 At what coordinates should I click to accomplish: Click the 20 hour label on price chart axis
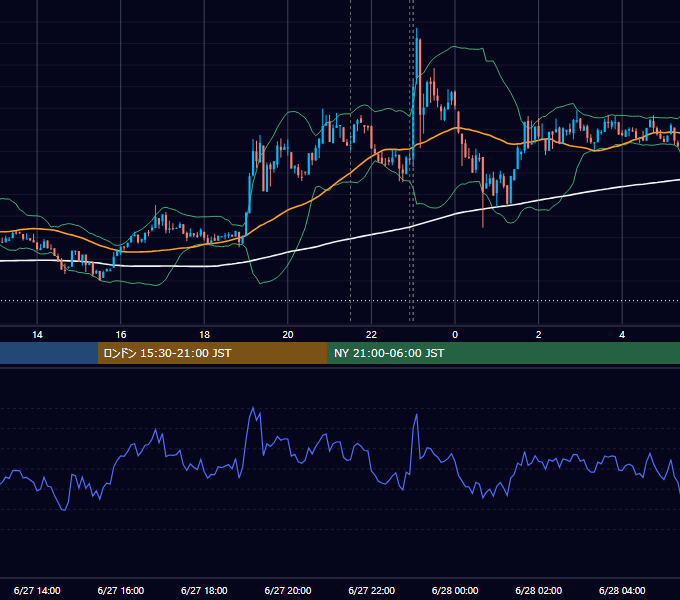click(x=288, y=335)
